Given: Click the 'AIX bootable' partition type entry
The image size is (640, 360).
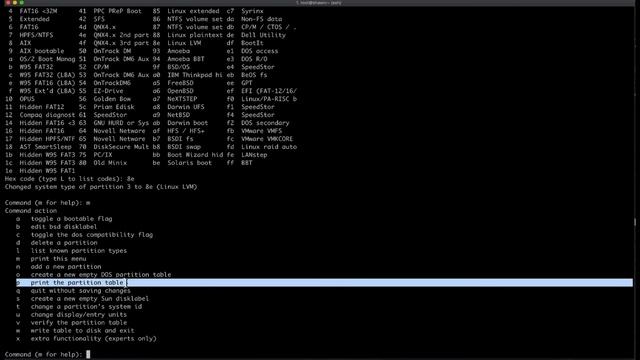Looking at the screenshot, I should tap(42, 51).
